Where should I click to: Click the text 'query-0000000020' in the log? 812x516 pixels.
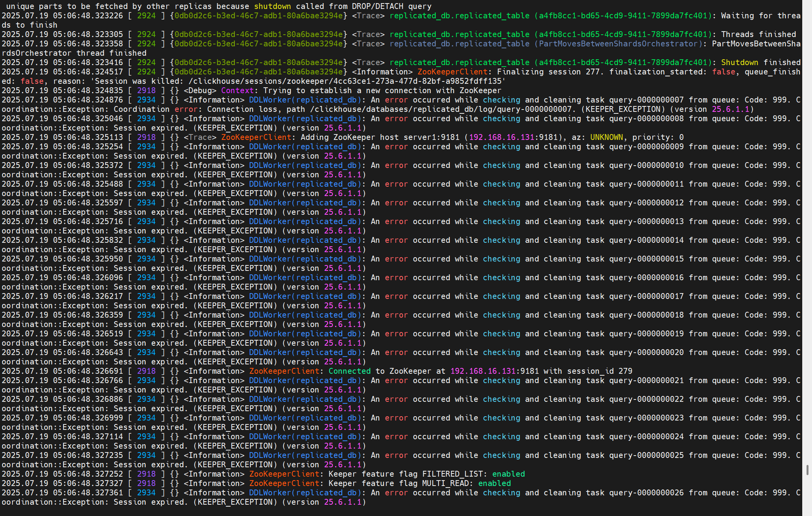(x=646, y=352)
